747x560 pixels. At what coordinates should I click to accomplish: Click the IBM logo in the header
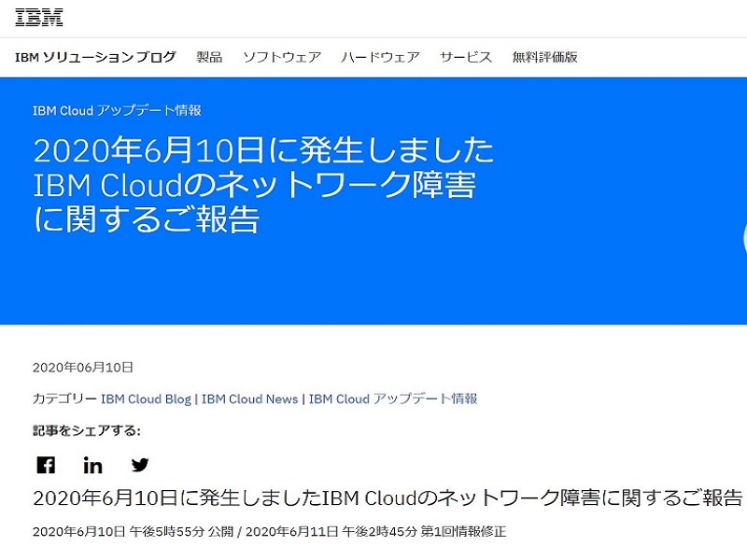(39, 17)
